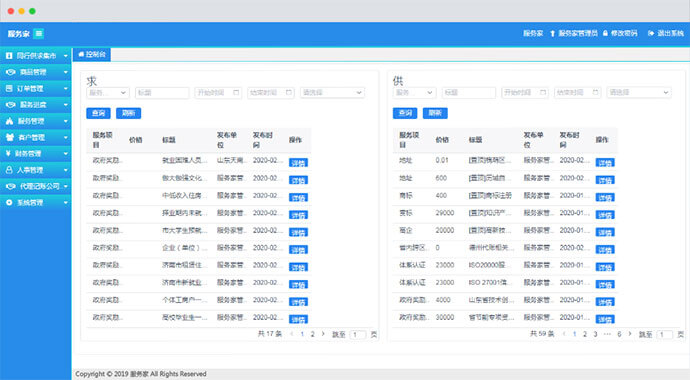The width and height of the screenshot is (690, 380).
Task: Go to next page in 求 pagination
Action: (323, 334)
